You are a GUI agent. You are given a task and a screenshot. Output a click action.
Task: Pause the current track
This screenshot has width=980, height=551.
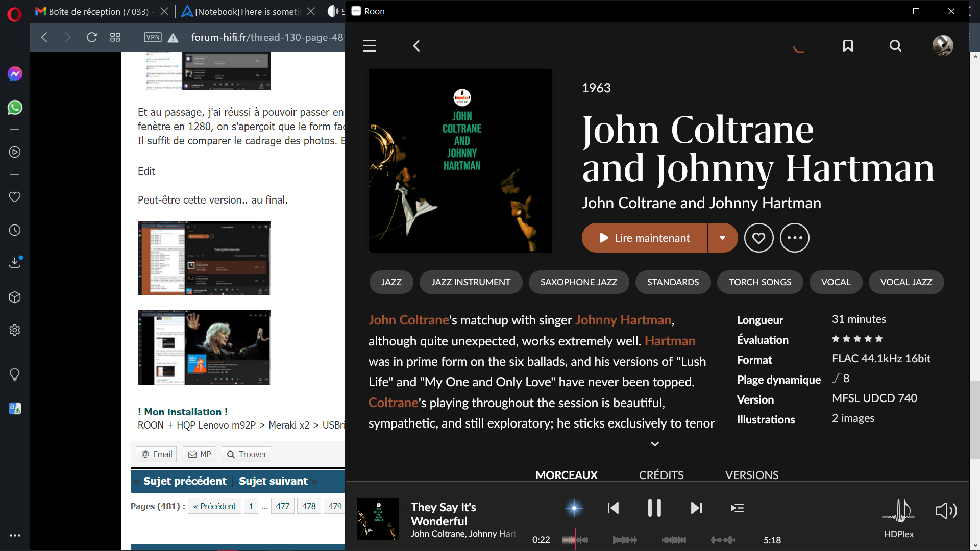tap(654, 508)
